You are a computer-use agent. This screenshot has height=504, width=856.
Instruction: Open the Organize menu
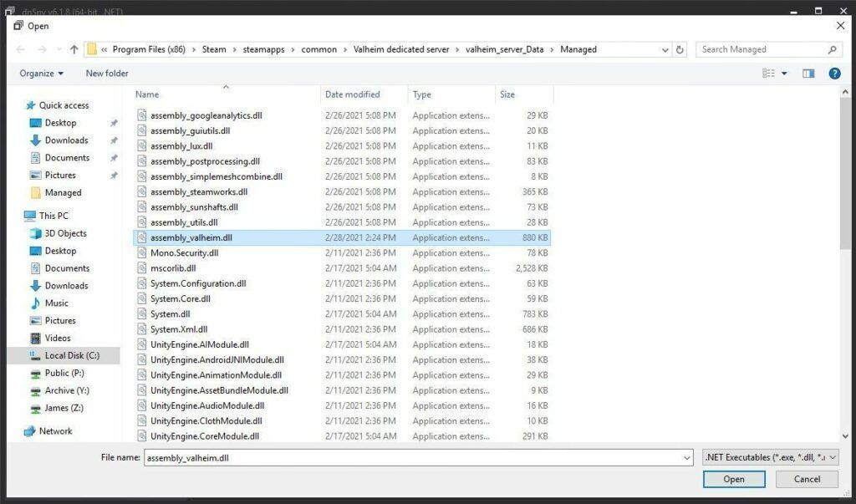[42, 74]
